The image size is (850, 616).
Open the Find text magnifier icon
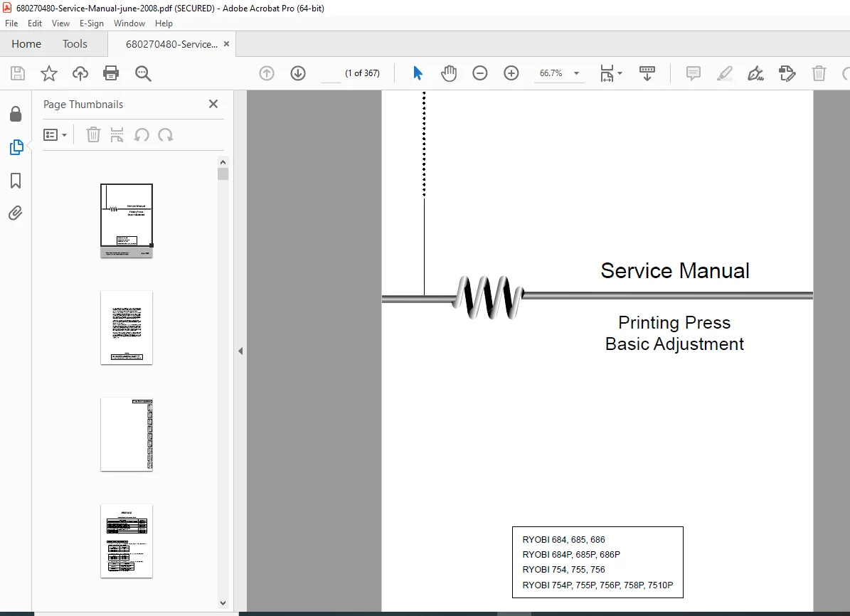click(x=143, y=73)
